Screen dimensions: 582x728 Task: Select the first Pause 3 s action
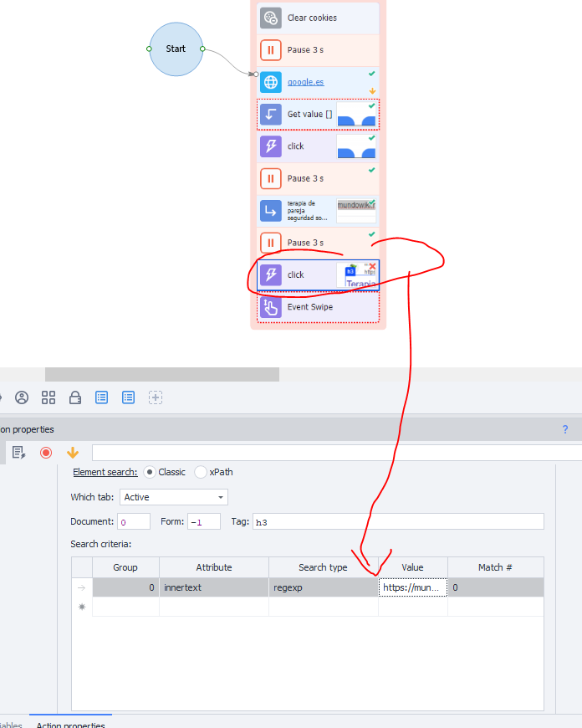click(318, 50)
